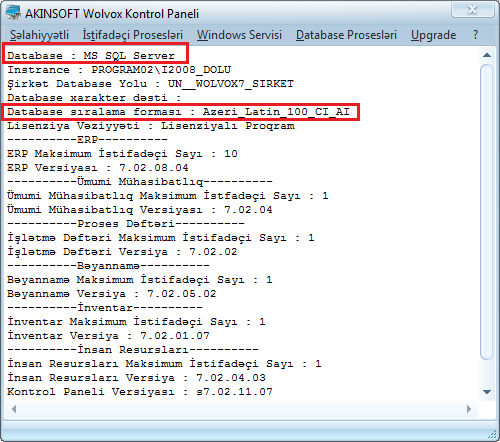Open the Database Prosesləri menu
Viewport: 500px width, 442px height.
coord(346,35)
